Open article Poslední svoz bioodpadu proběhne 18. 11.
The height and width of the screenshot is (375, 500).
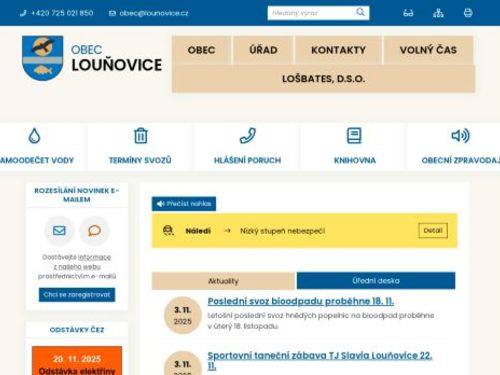301,301
